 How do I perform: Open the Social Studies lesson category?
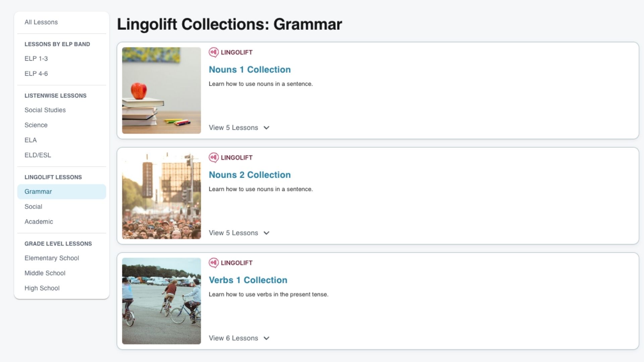click(x=45, y=110)
